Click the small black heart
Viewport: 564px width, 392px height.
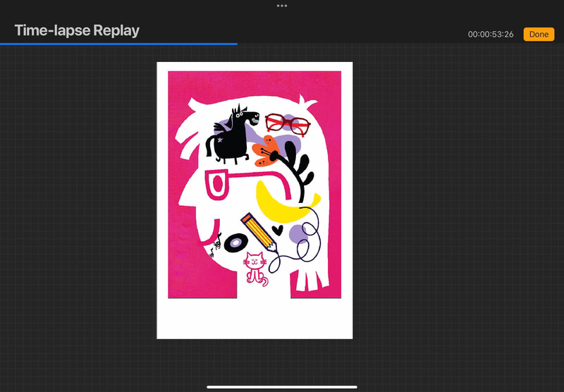[x=278, y=230]
